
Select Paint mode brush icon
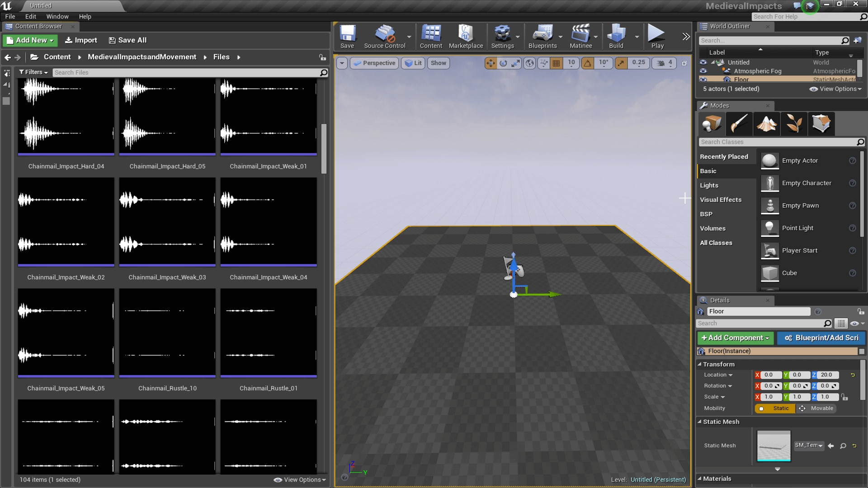click(x=739, y=123)
